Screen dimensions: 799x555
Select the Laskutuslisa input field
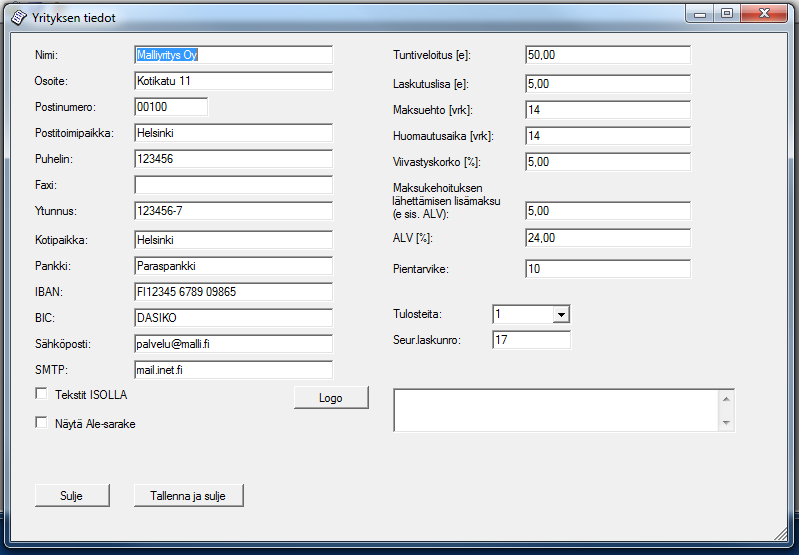tap(608, 84)
